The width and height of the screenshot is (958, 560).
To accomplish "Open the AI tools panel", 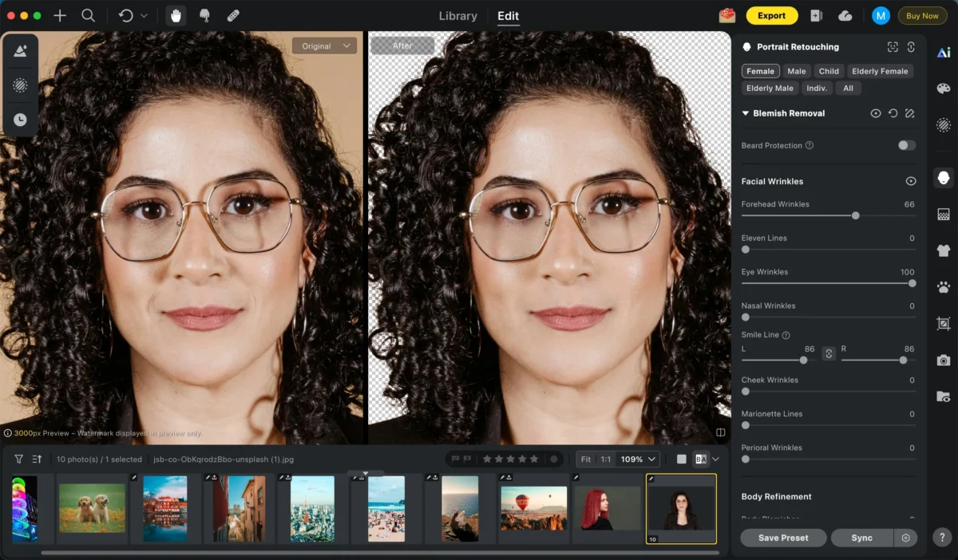I will click(x=943, y=53).
